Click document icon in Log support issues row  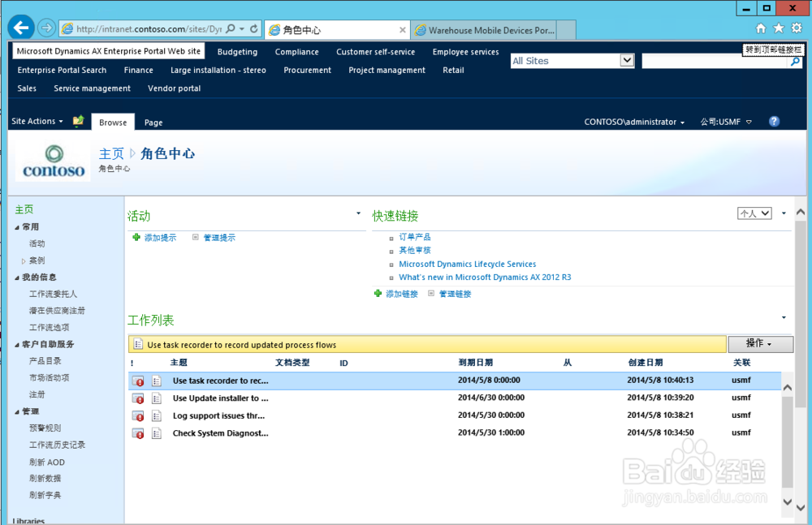coord(157,416)
